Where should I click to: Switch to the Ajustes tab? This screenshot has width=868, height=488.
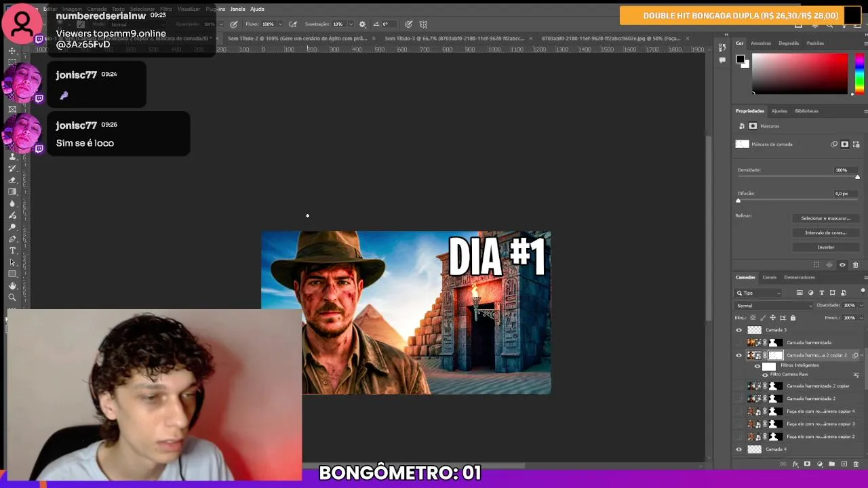coord(779,111)
